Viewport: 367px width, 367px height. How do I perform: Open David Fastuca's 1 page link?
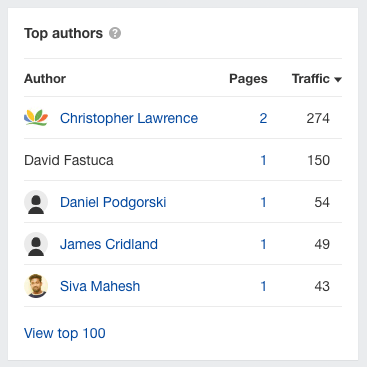click(263, 160)
